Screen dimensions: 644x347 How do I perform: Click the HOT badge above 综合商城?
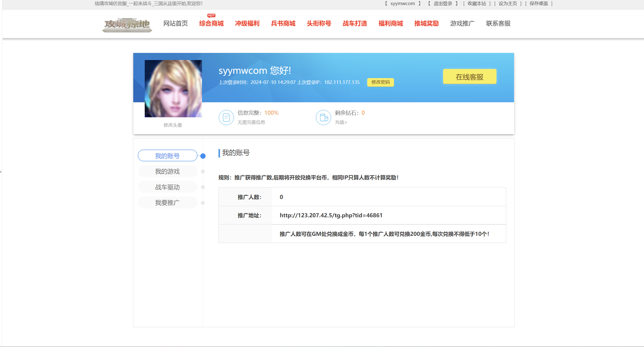coord(211,16)
